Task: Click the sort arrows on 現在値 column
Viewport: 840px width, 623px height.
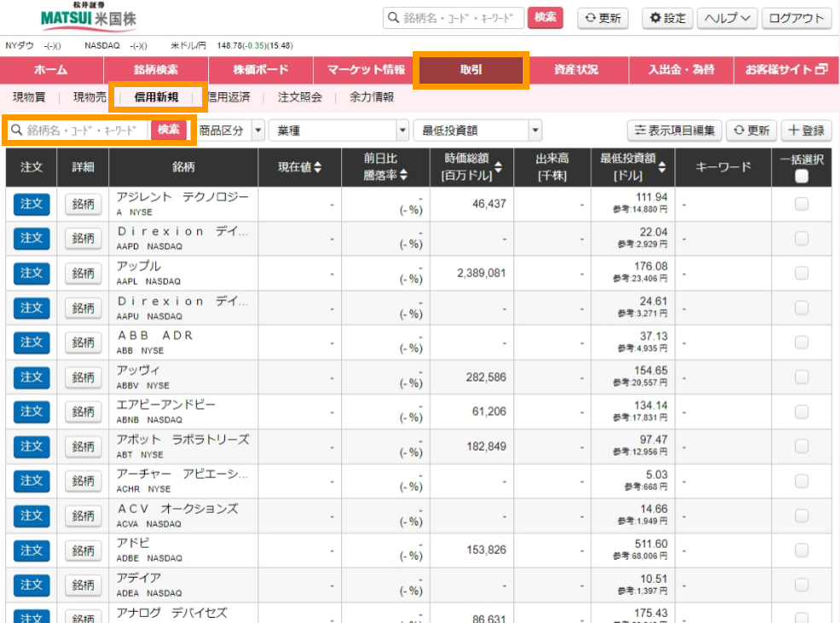Action: pyautogui.click(x=318, y=167)
